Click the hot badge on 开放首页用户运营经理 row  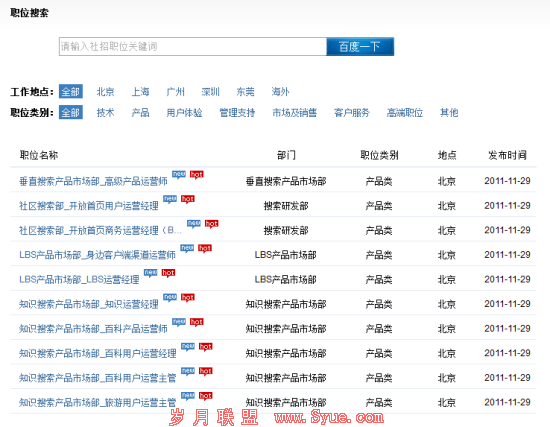[x=188, y=199]
